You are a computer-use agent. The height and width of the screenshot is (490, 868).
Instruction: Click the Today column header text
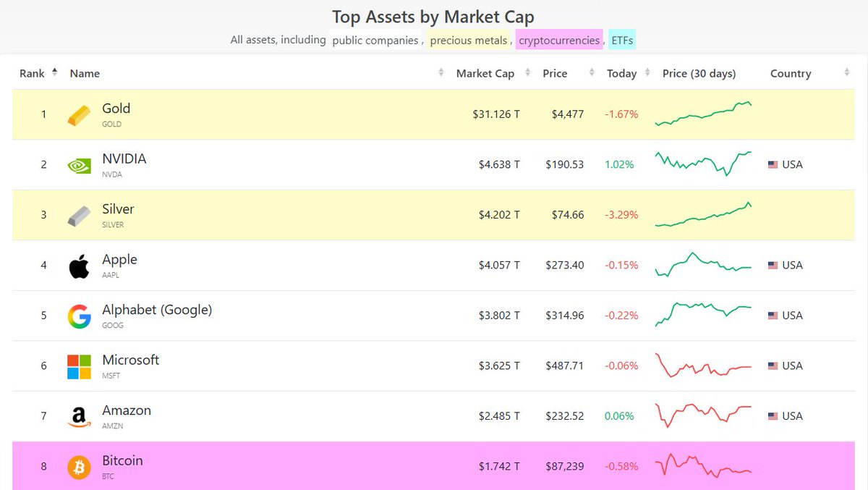622,73
